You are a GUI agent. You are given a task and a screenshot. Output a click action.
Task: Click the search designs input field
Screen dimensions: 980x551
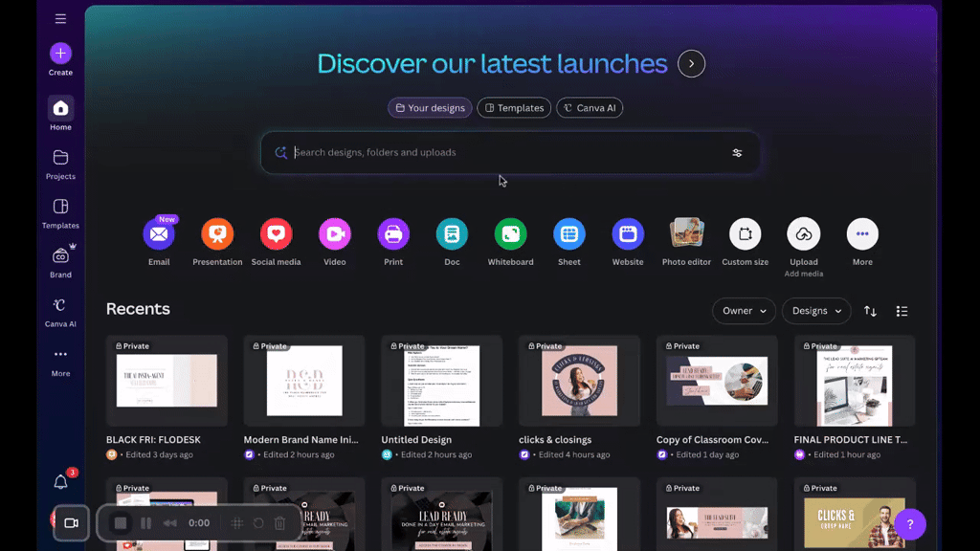point(509,152)
